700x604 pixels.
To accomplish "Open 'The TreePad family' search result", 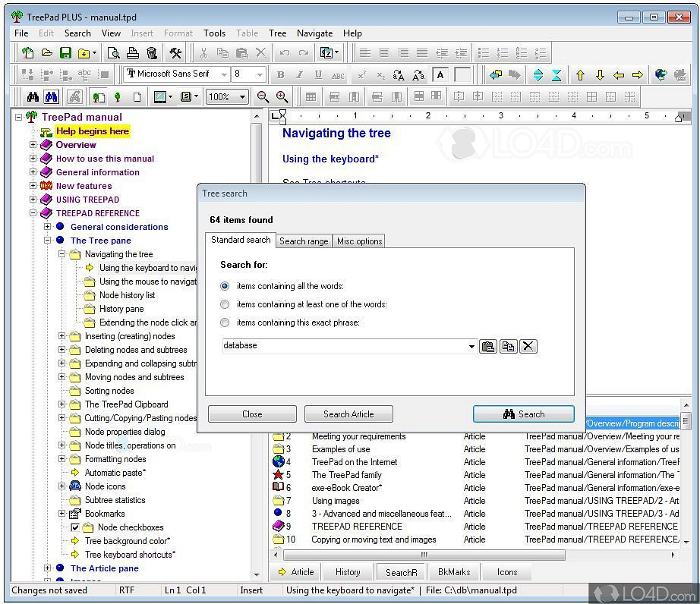I will pyautogui.click(x=347, y=475).
